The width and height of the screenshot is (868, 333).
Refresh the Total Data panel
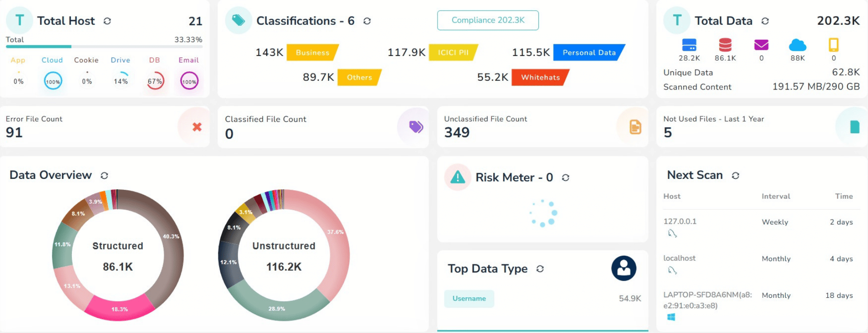coord(765,21)
